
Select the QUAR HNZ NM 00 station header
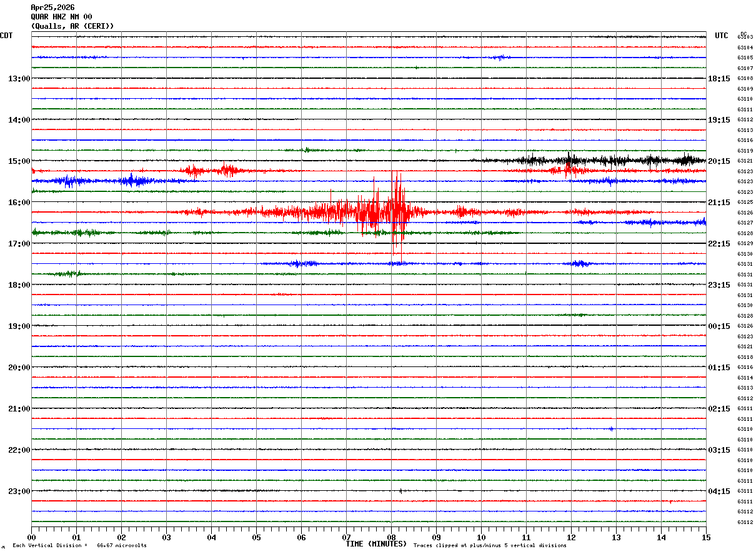(61, 17)
